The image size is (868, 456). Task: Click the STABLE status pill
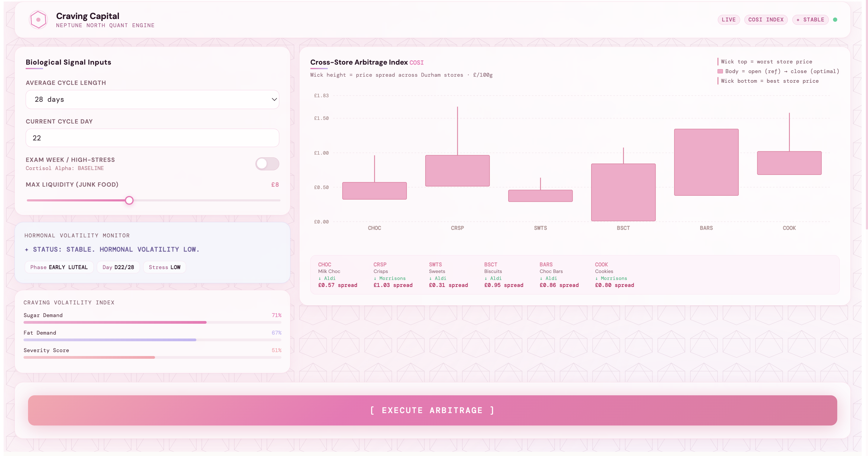810,20
